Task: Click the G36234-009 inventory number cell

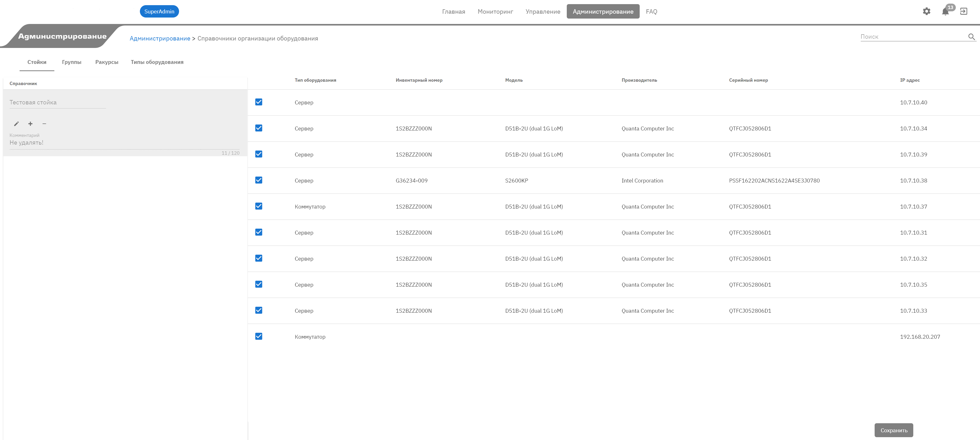Action: click(412, 180)
